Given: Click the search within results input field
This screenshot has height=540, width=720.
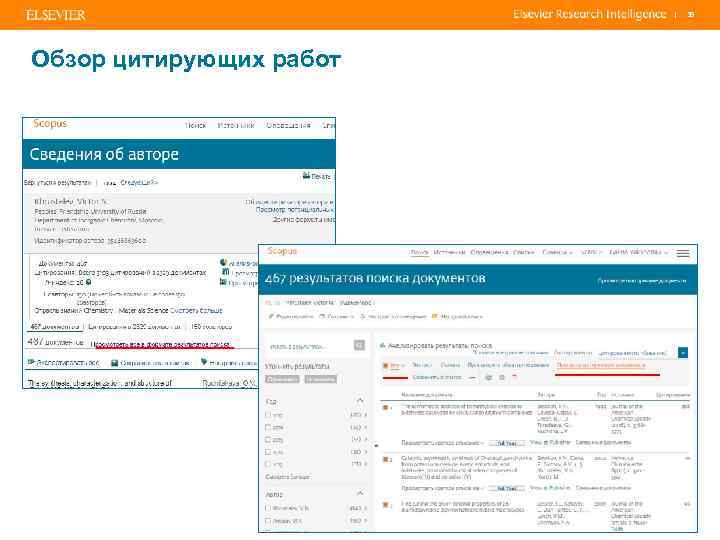Looking at the screenshot, I should pos(309,345).
